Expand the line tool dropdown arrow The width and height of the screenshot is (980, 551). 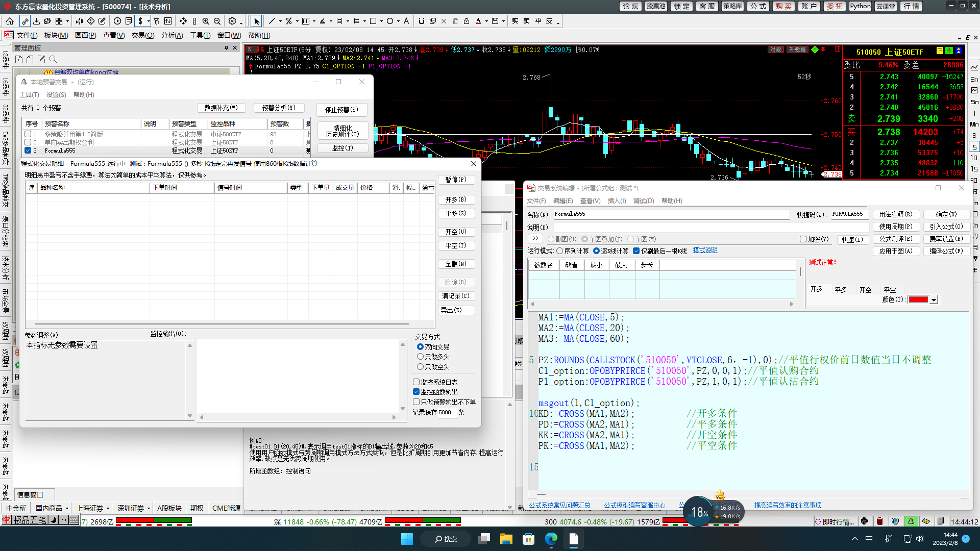click(x=280, y=21)
